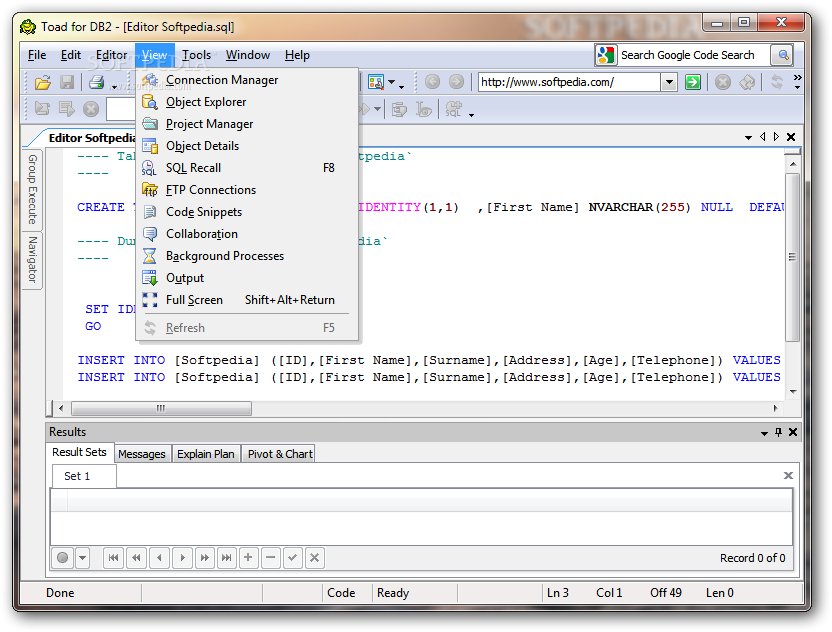This screenshot has height=632, width=832.
Task: Open the Navigator side tab
Action: tap(32, 260)
